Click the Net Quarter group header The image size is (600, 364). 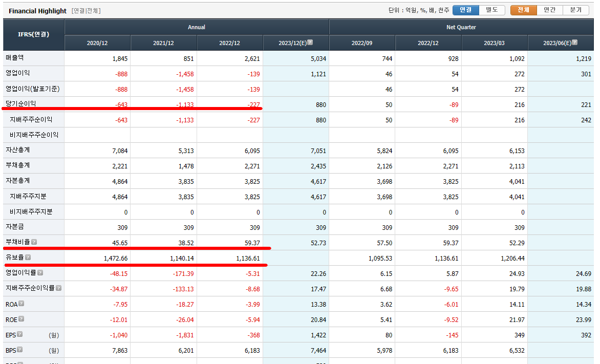coord(461,27)
